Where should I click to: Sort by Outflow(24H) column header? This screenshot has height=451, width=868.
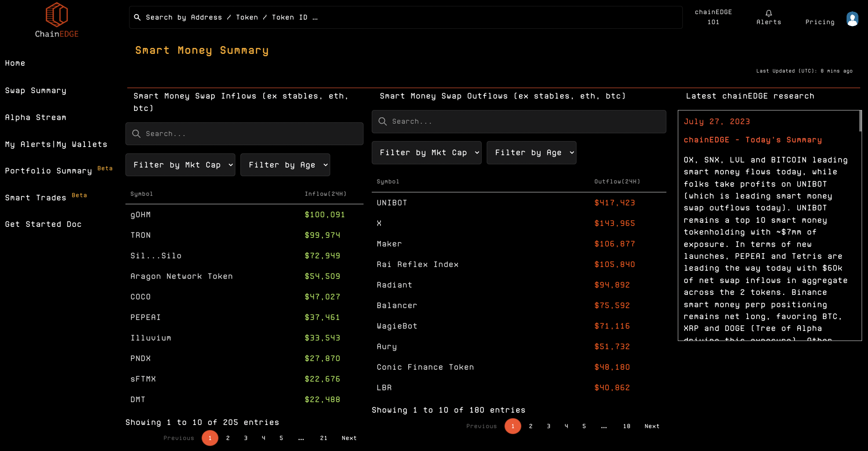point(617,182)
